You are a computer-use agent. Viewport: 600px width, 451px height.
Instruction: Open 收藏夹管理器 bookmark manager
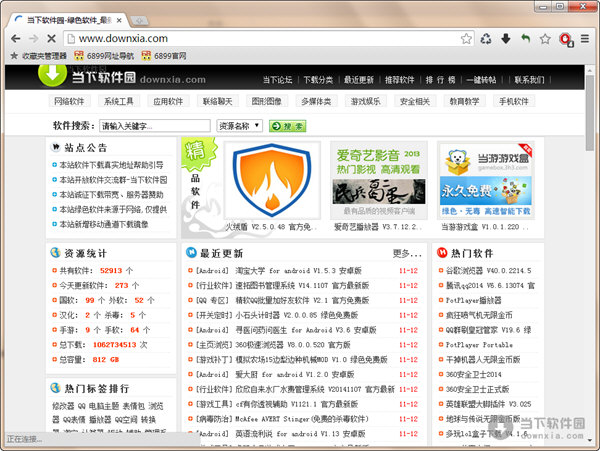(x=39, y=56)
